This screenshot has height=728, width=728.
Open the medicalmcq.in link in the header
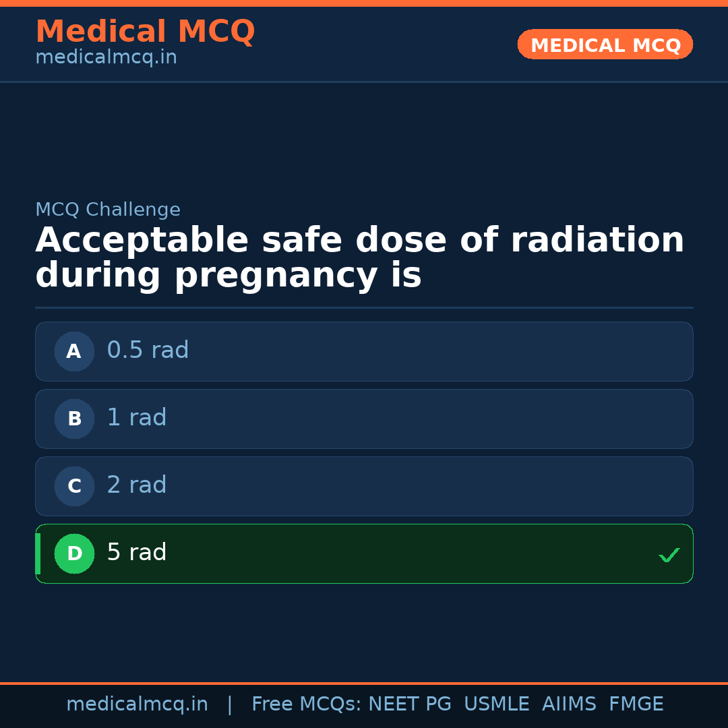[x=106, y=58]
